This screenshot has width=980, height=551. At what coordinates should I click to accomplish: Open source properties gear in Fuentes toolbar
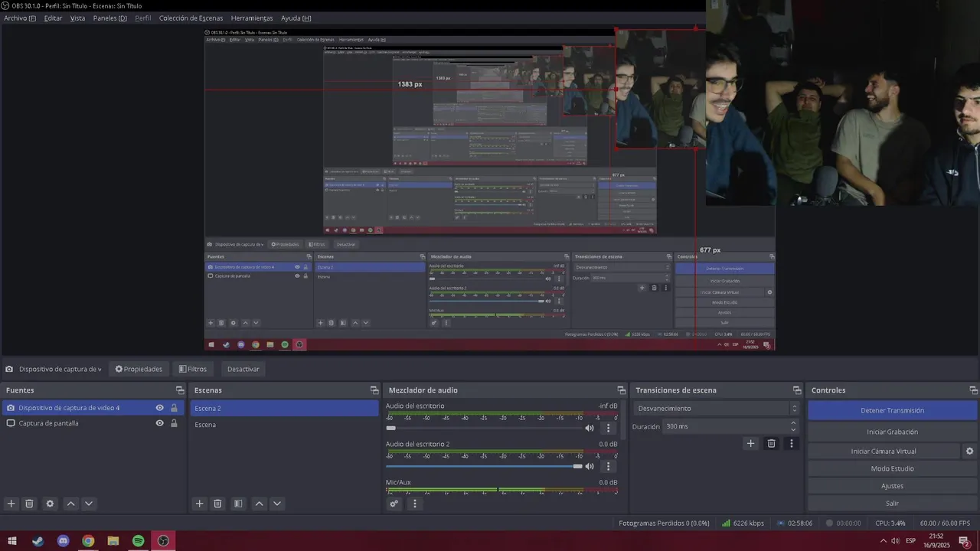(50, 504)
